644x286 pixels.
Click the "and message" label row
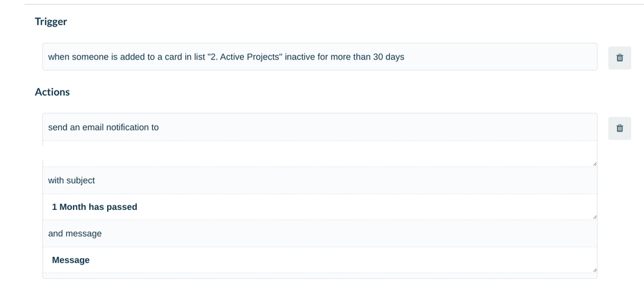[x=320, y=234]
